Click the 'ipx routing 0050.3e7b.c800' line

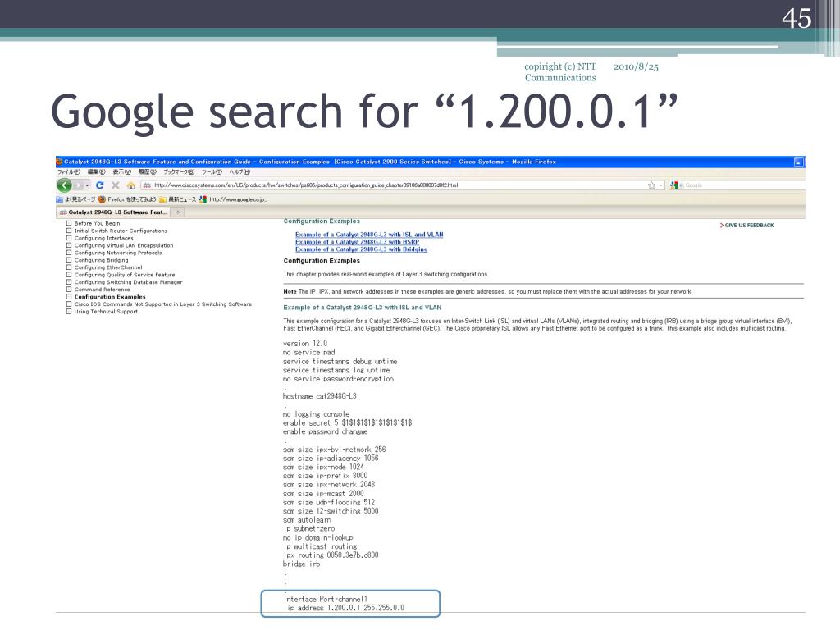(x=331, y=555)
